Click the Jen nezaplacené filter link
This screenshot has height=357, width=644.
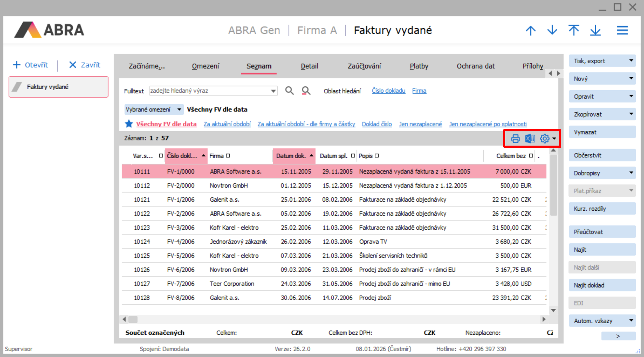coord(420,124)
